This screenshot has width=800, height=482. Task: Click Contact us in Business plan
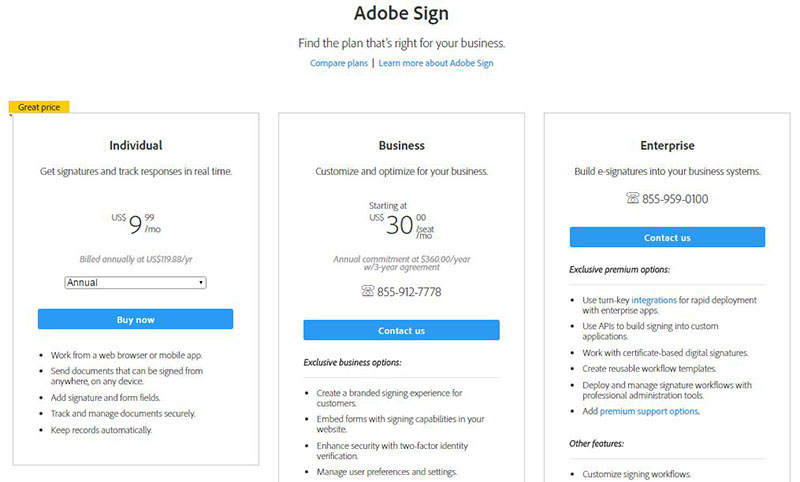(x=402, y=331)
